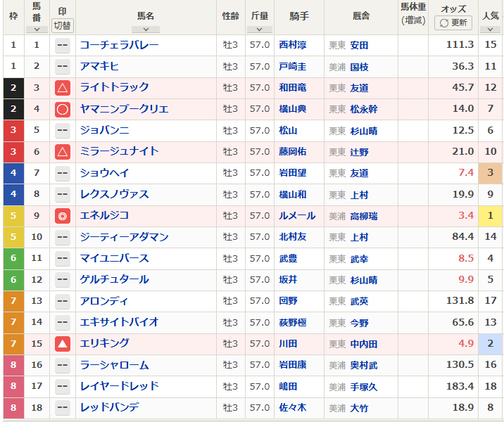Screen dimensions: 504x422
Task: Toggle the blank mark for アマキヒ
Action: pyautogui.click(x=62, y=67)
